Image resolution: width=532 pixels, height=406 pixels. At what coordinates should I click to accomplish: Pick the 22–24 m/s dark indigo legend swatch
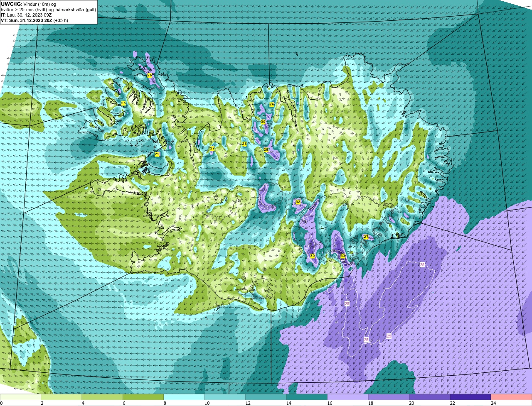[x=470, y=397]
